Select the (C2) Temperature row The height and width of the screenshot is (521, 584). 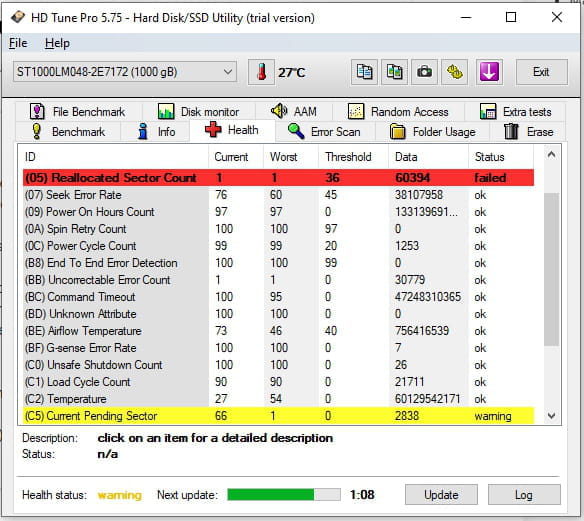tap(278, 399)
